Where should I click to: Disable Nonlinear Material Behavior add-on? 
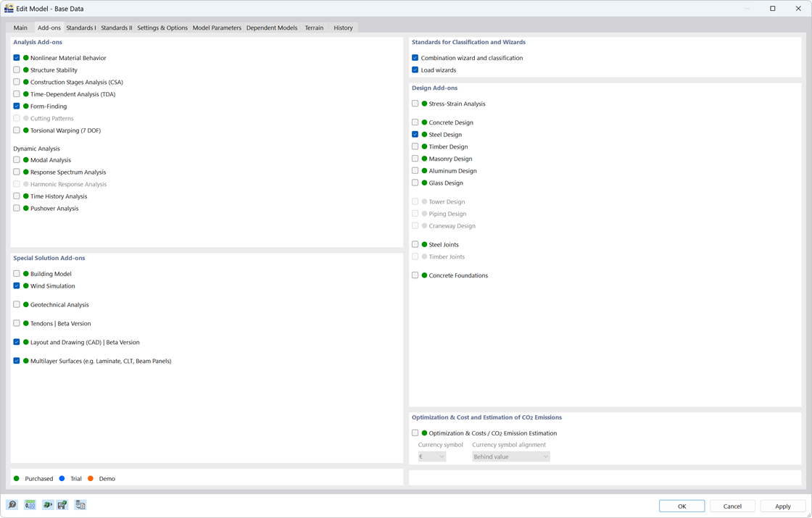click(17, 58)
